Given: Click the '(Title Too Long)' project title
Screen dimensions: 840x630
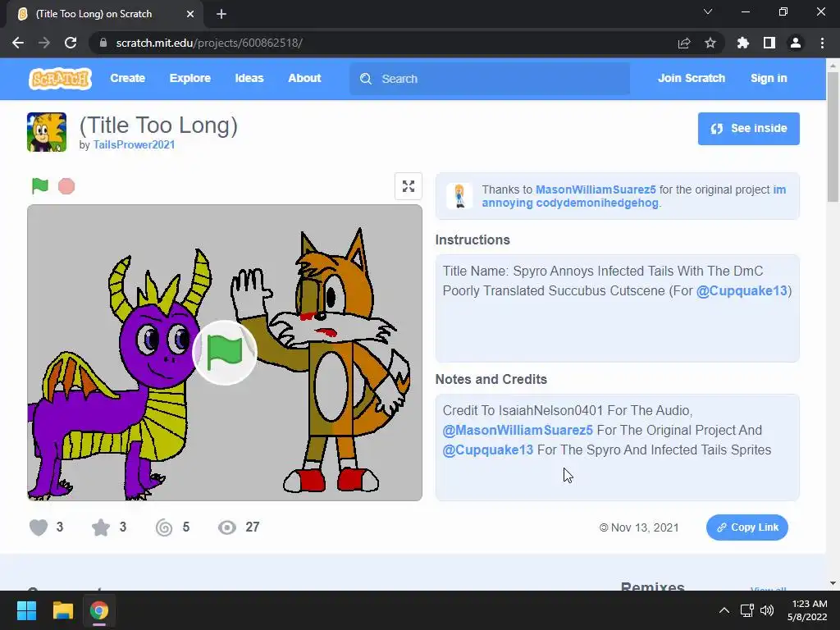Looking at the screenshot, I should (158, 125).
